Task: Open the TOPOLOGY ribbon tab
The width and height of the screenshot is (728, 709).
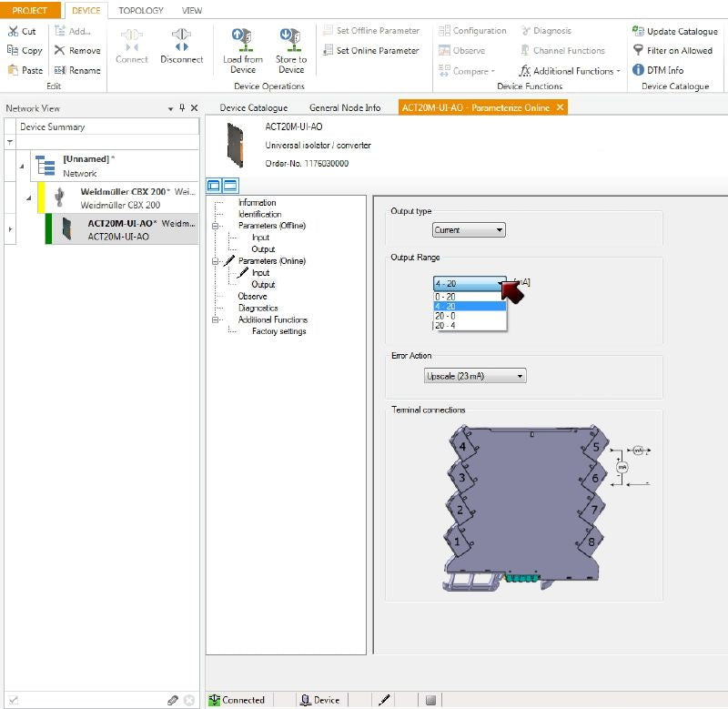Action: tap(140, 10)
